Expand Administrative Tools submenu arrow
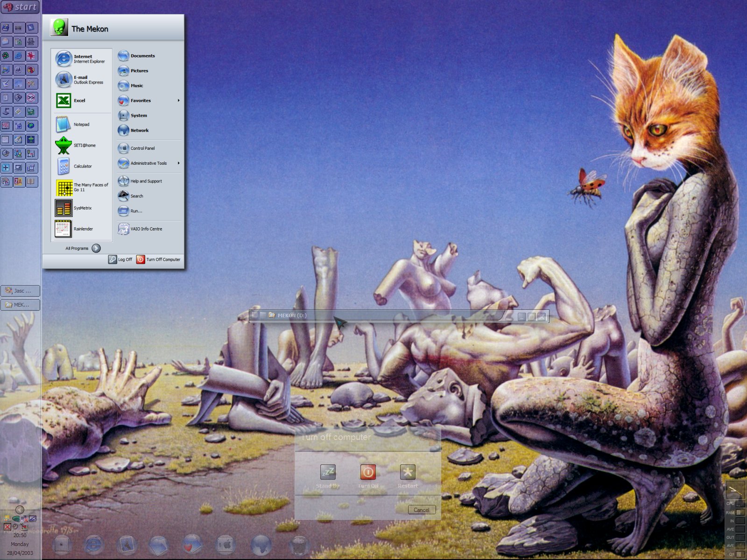 click(x=178, y=163)
